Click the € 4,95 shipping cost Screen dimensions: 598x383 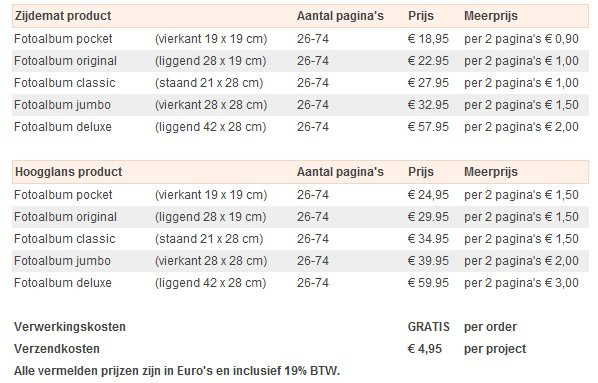pyautogui.click(x=424, y=349)
